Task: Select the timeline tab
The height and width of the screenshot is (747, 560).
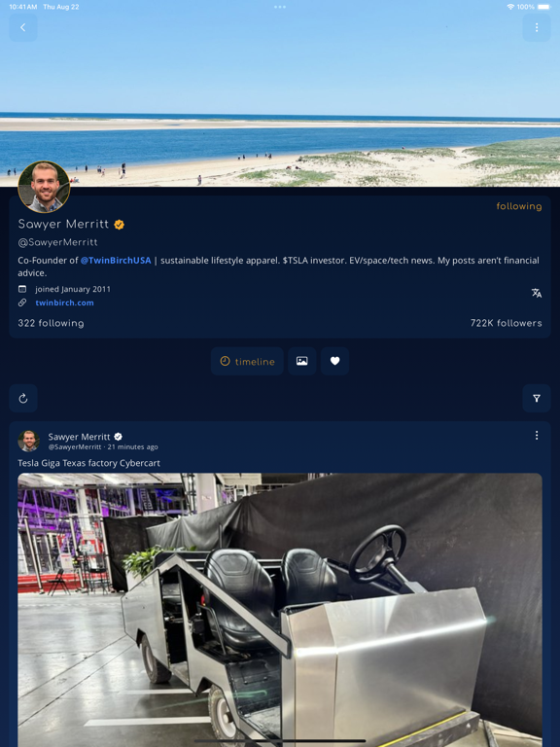Action: 247,361
